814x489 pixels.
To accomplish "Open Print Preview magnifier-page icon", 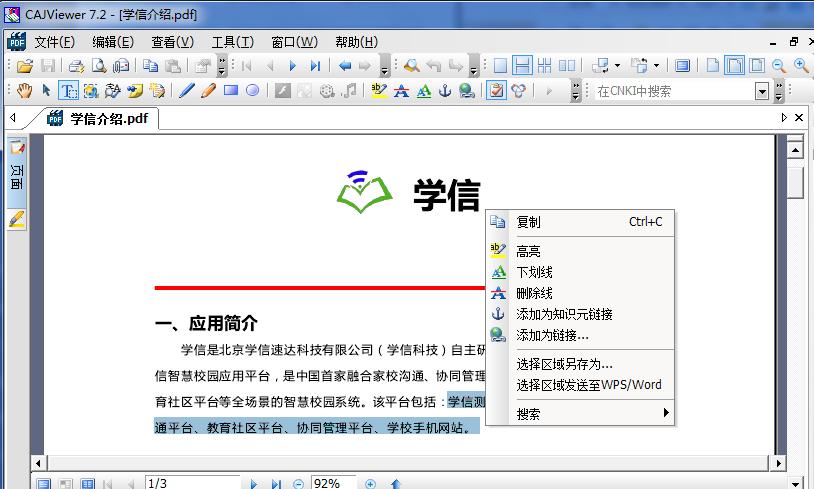I will click(99, 66).
